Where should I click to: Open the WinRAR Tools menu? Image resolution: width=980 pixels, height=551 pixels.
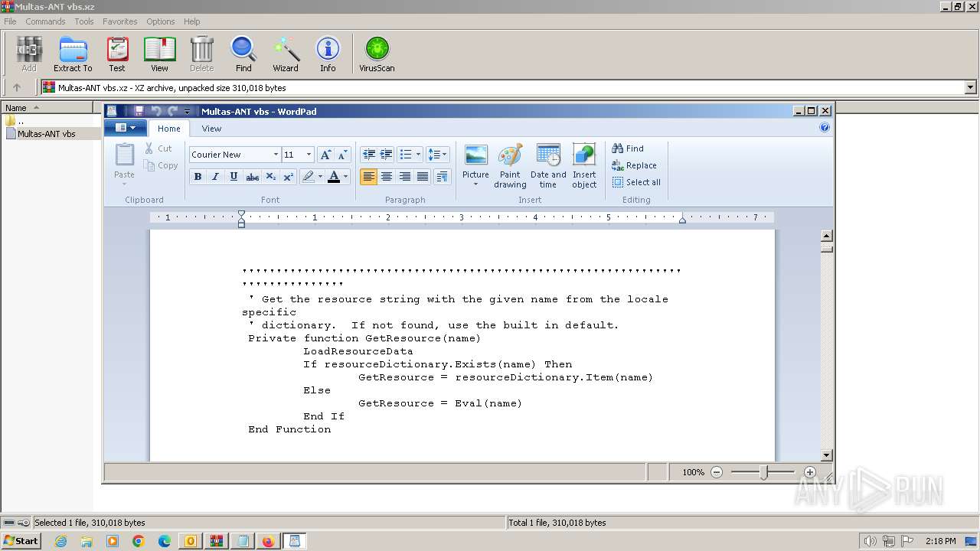[84, 21]
